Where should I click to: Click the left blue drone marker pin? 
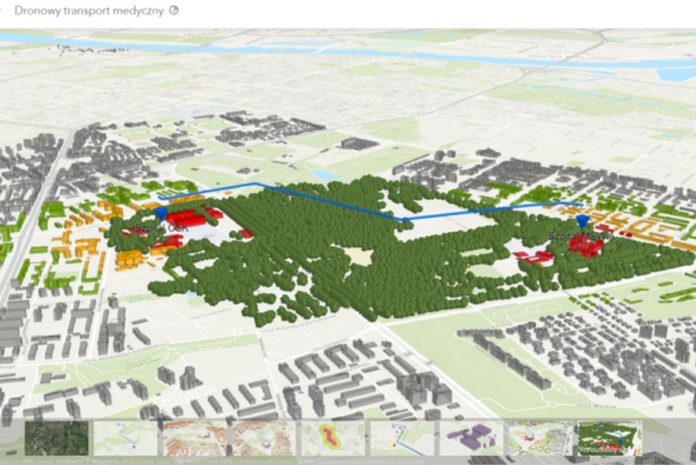(162, 213)
